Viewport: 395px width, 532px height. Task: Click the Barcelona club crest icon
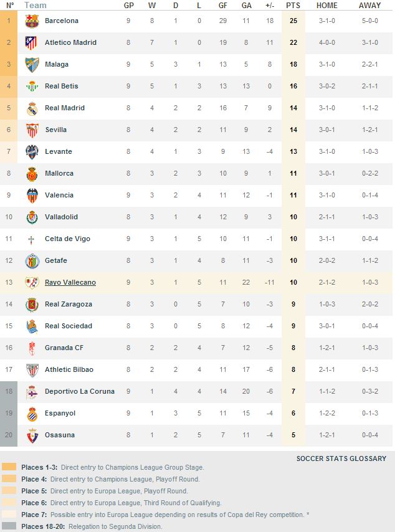point(32,21)
